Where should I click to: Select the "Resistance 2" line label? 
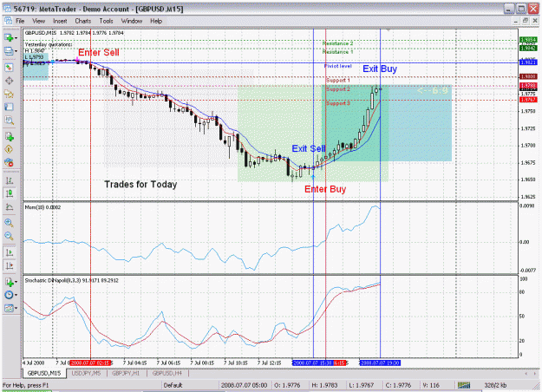click(x=337, y=43)
